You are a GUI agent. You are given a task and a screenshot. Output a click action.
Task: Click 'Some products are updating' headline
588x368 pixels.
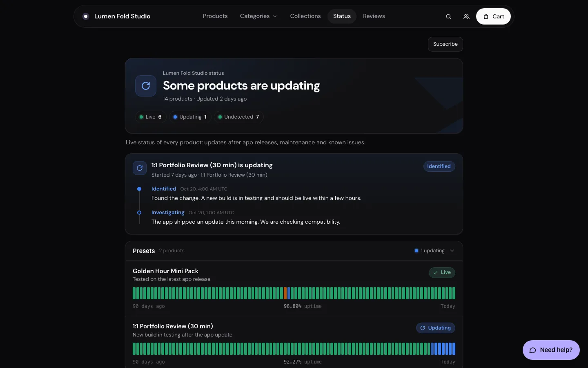coord(241,86)
